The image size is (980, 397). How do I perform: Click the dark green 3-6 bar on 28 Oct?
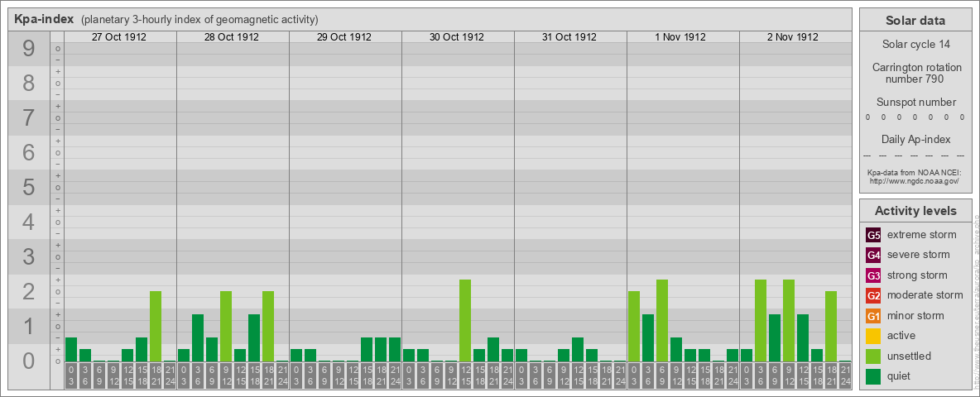198,337
